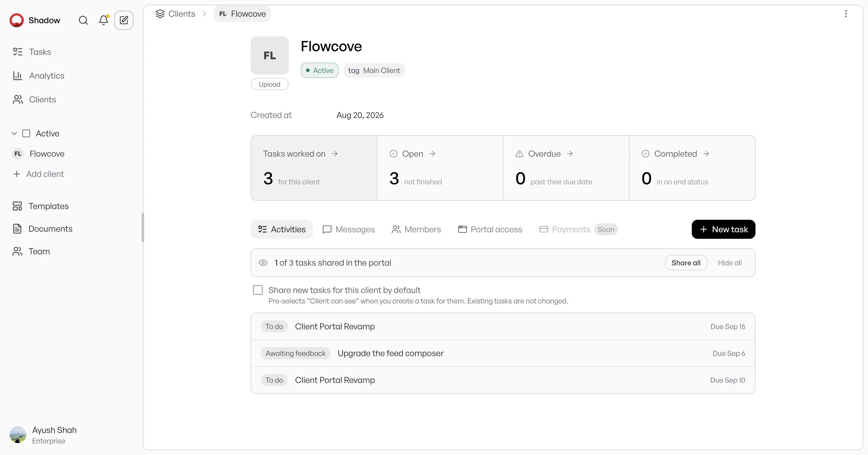Open the Open tasks card arrow
Screen dimensions: 868x455
[432, 154]
